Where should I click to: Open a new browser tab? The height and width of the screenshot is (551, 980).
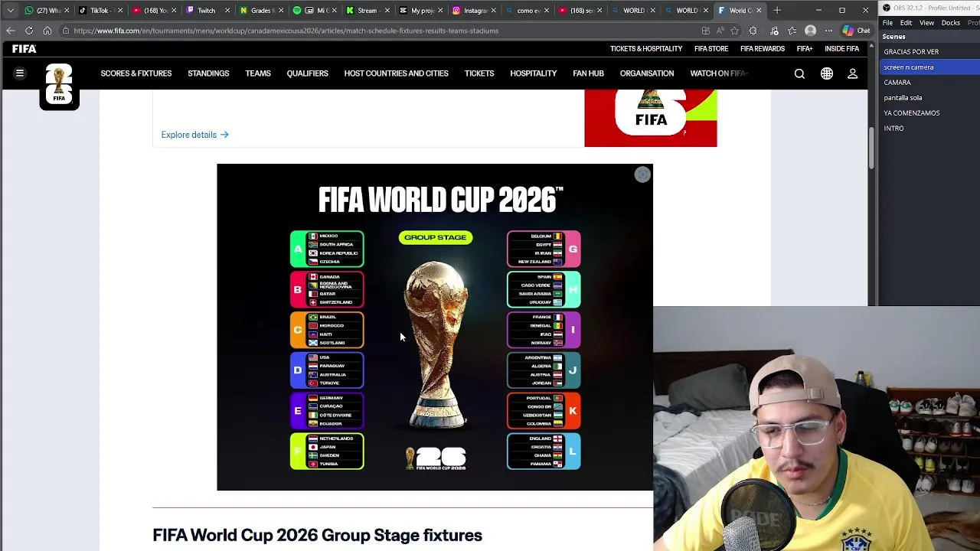pyautogui.click(x=777, y=11)
